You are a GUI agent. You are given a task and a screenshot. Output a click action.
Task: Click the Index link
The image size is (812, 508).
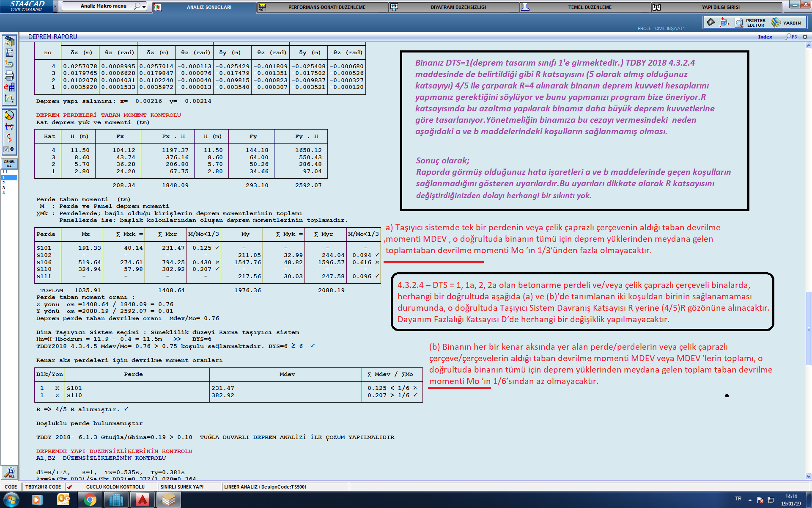click(765, 37)
